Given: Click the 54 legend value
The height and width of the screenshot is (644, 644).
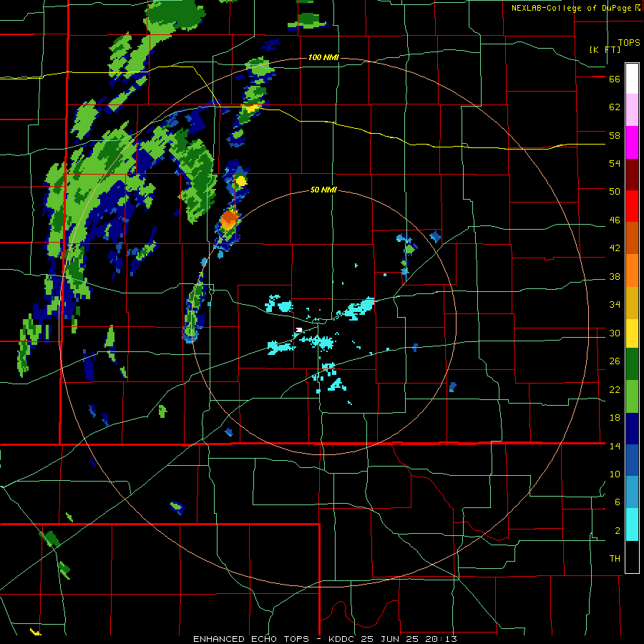Looking at the screenshot, I should [x=615, y=163].
